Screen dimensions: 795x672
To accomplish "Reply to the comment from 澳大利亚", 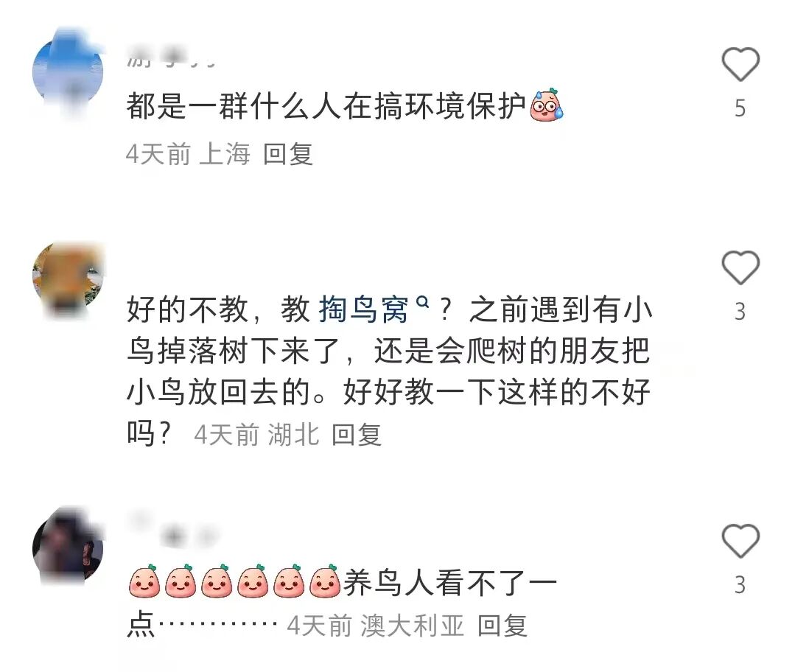I will coord(502,626).
